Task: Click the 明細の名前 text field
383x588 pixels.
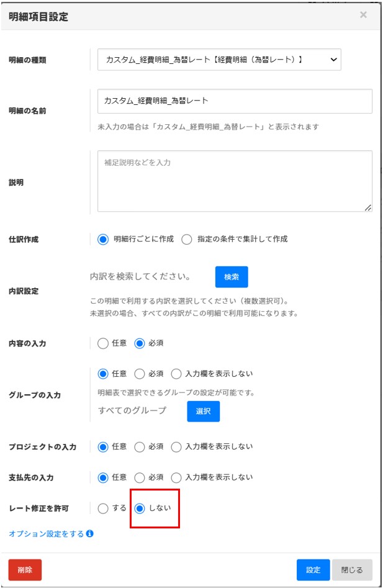Action: (235, 101)
